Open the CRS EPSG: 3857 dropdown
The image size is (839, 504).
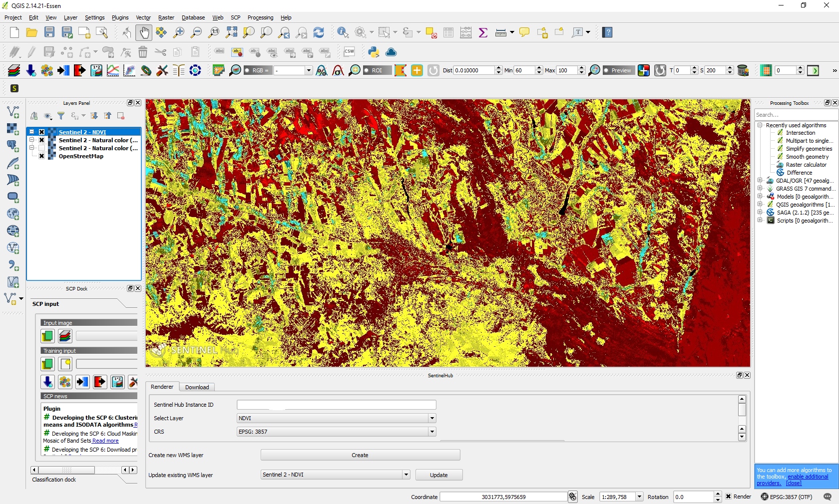[337, 432]
